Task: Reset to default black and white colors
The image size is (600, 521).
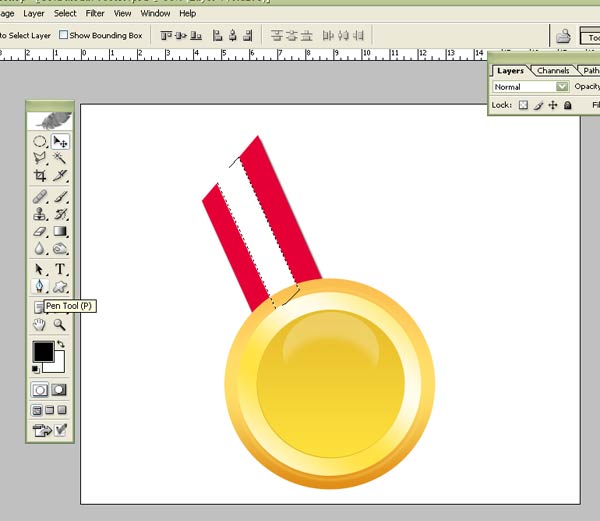Action: coord(36,369)
